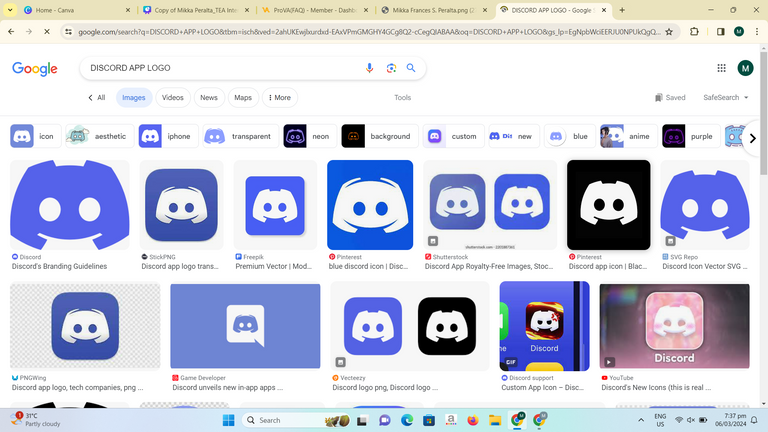Viewport: 768px width, 432px height.
Task: Bookmark this page with the star icon
Action: (669, 32)
